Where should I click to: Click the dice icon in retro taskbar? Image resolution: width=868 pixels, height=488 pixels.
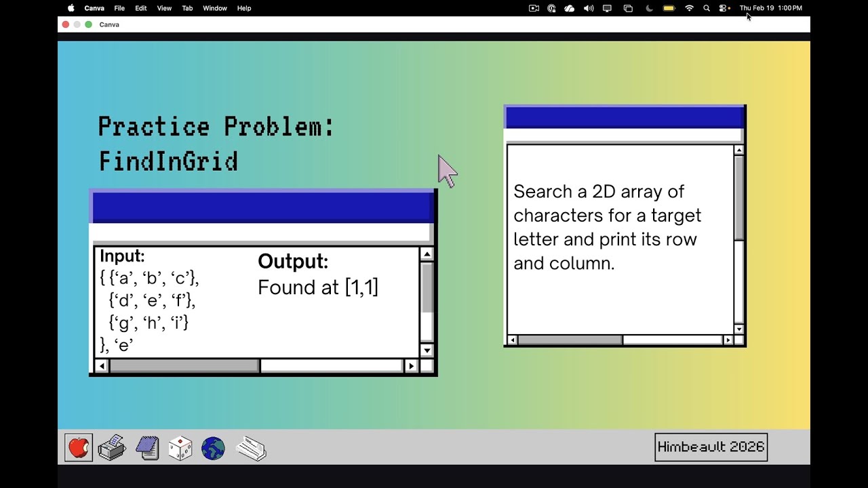tap(180, 448)
